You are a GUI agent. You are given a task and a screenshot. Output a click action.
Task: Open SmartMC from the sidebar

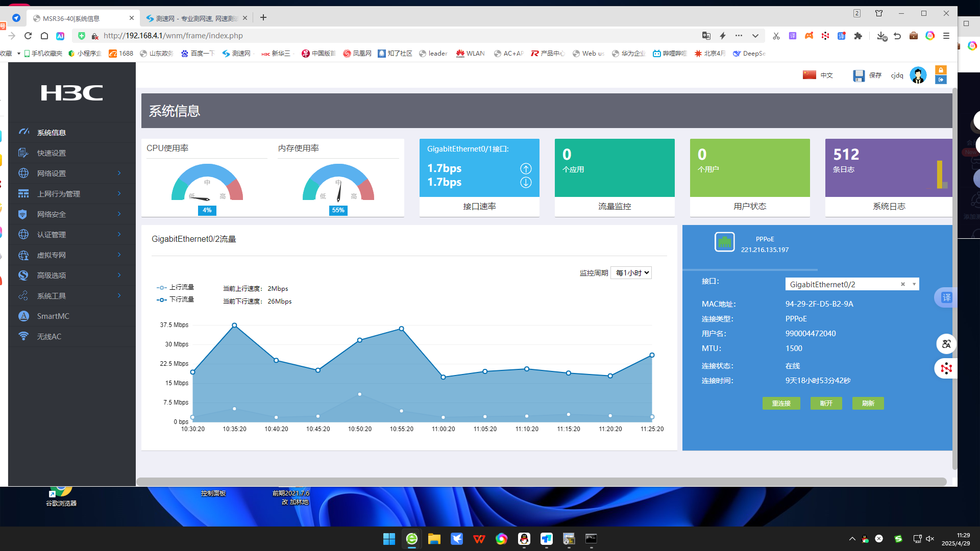click(x=53, y=316)
